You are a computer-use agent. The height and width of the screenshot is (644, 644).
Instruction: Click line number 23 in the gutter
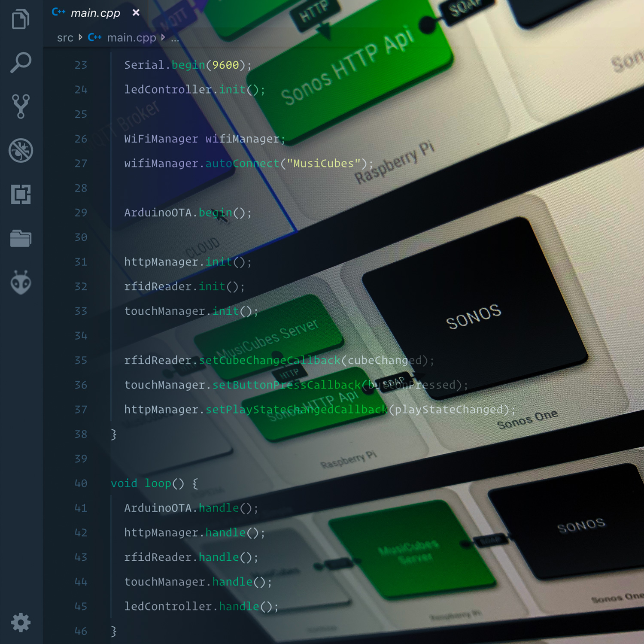tap(81, 65)
